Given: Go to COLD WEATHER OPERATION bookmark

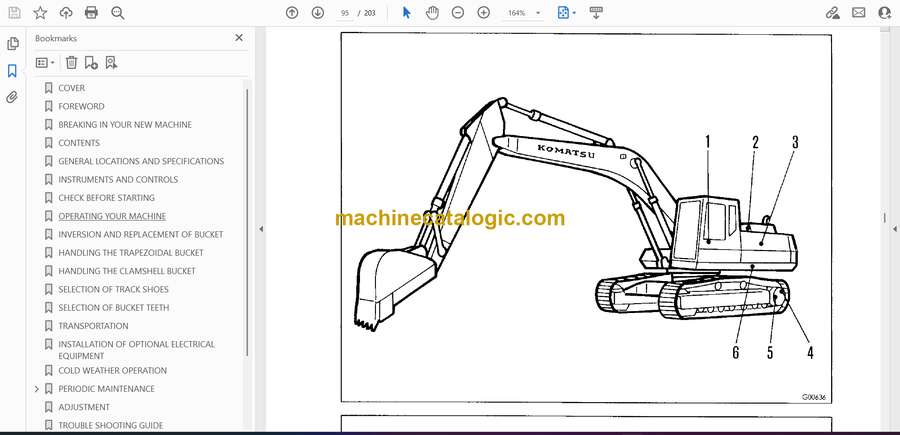Looking at the screenshot, I should click(112, 371).
